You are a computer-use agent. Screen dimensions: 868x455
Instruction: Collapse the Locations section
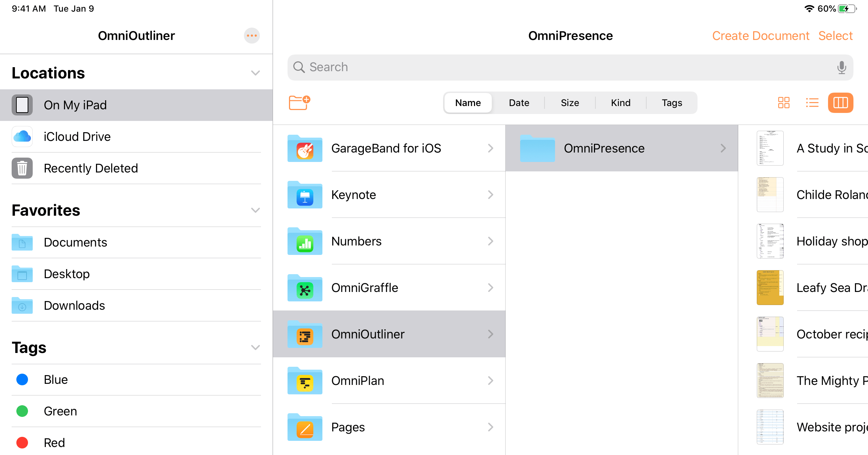pyautogui.click(x=256, y=73)
